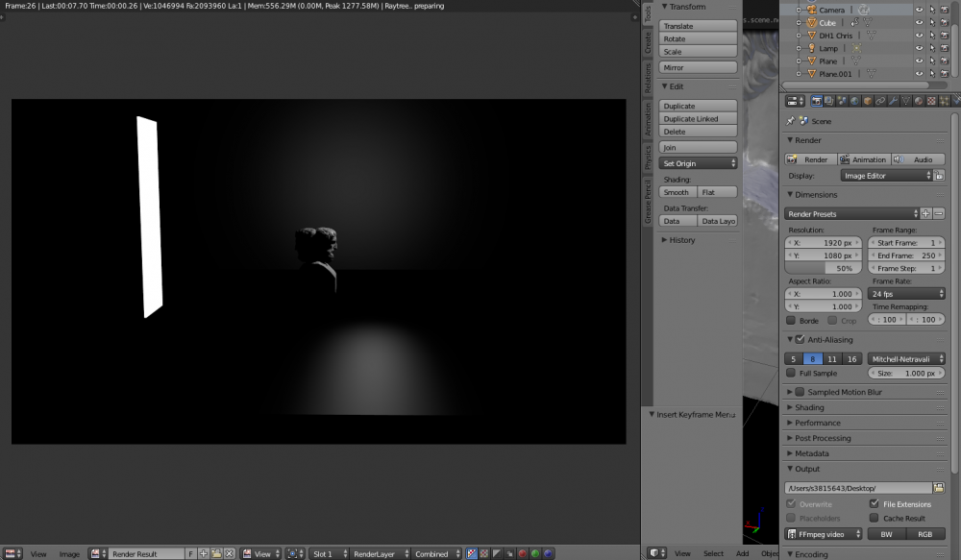Viewport: 961px width, 560px height.
Task: Toggle visibility eye for Lamp object
Action: (x=919, y=48)
